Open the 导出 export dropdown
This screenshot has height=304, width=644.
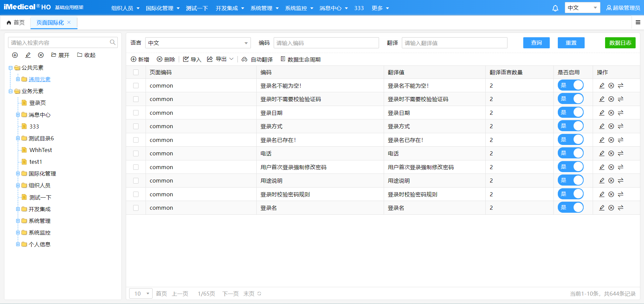pyautogui.click(x=220, y=59)
